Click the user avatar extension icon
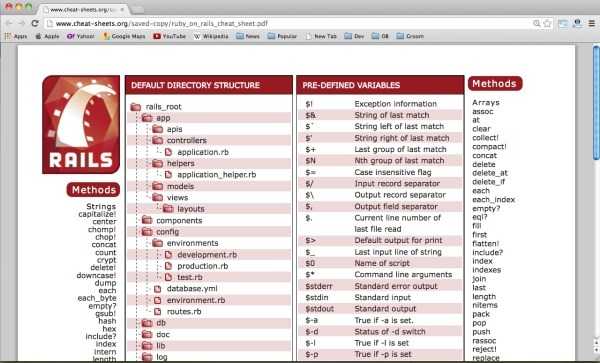 click(577, 23)
